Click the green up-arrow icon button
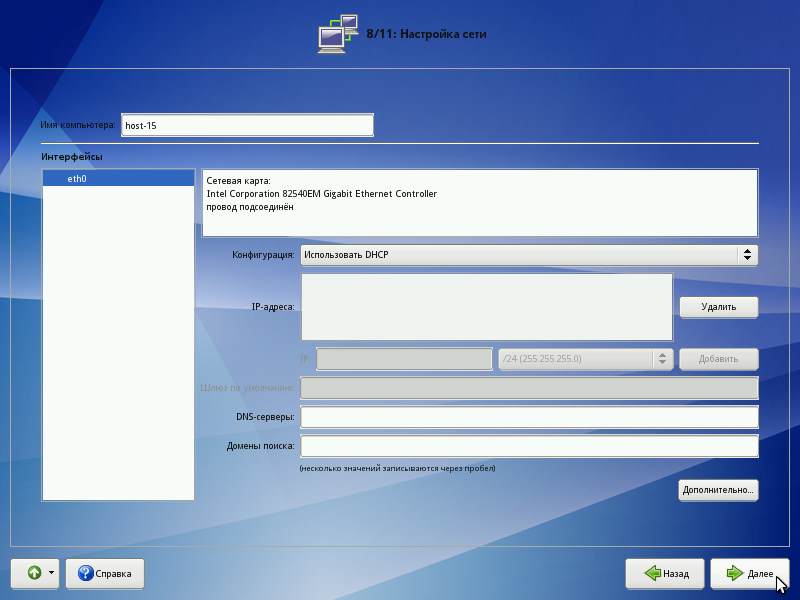Image resolution: width=800 pixels, height=600 pixels. 34,573
